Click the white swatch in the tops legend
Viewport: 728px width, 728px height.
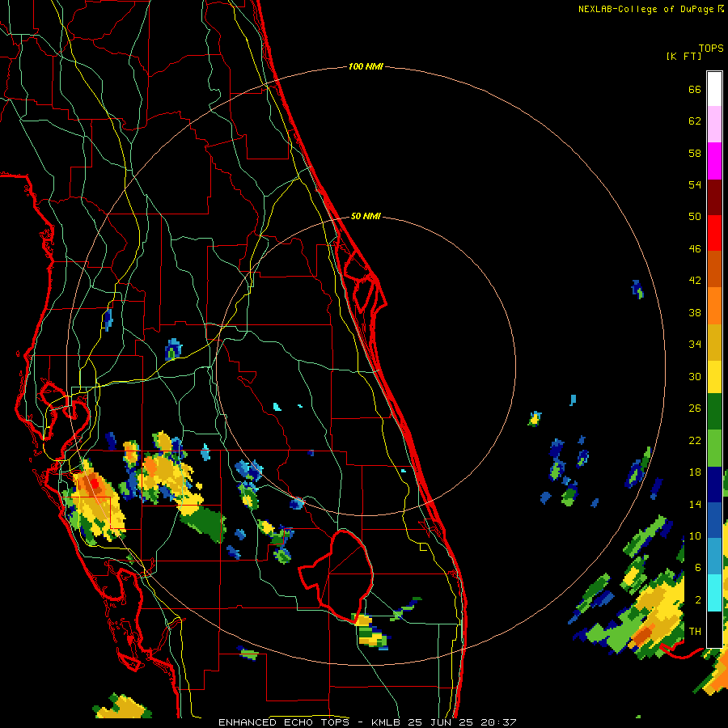pos(714,89)
